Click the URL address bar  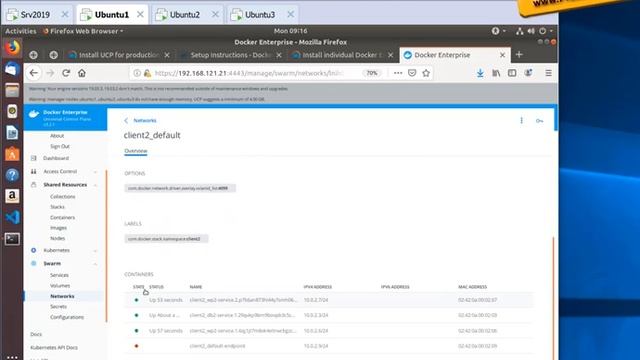249,73
